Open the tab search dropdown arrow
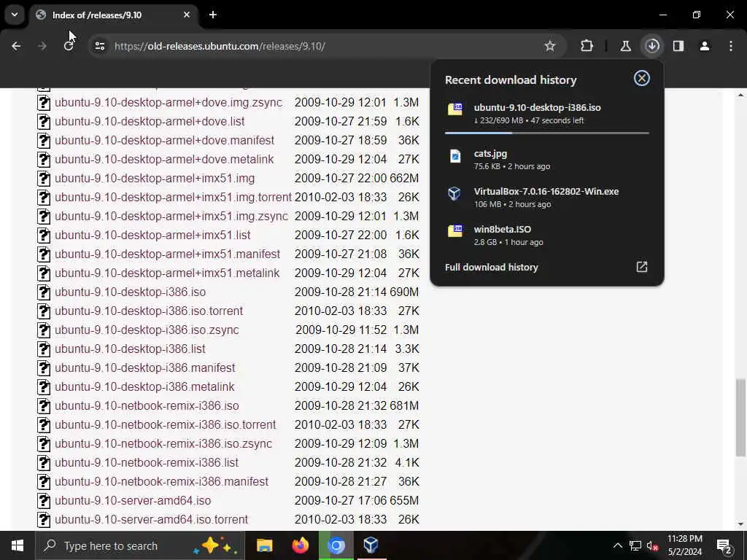The width and height of the screenshot is (747, 560). tap(15, 15)
